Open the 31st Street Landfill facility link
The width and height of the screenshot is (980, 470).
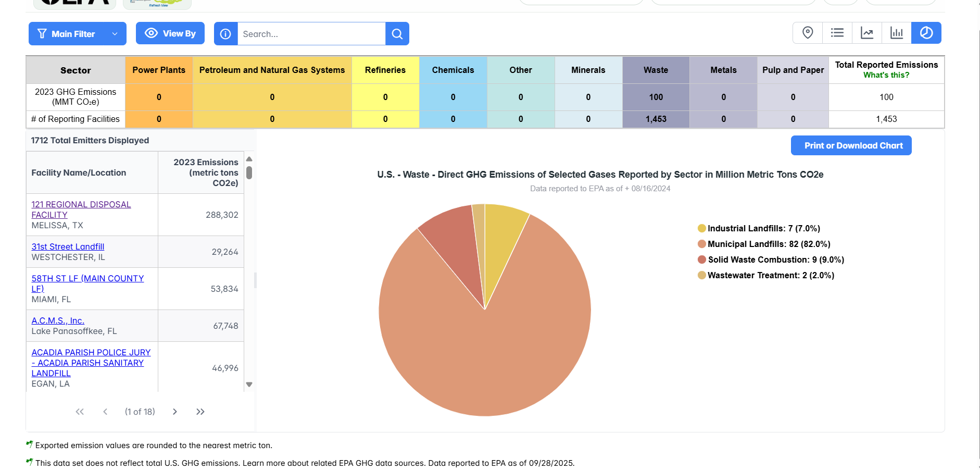67,246
